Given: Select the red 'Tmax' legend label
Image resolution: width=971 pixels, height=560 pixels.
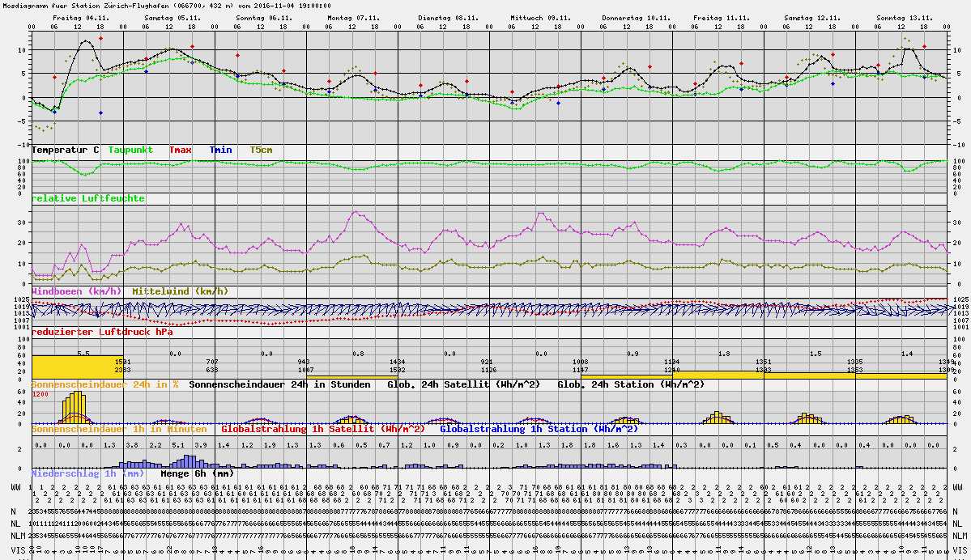Looking at the screenshot, I should tap(181, 150).
